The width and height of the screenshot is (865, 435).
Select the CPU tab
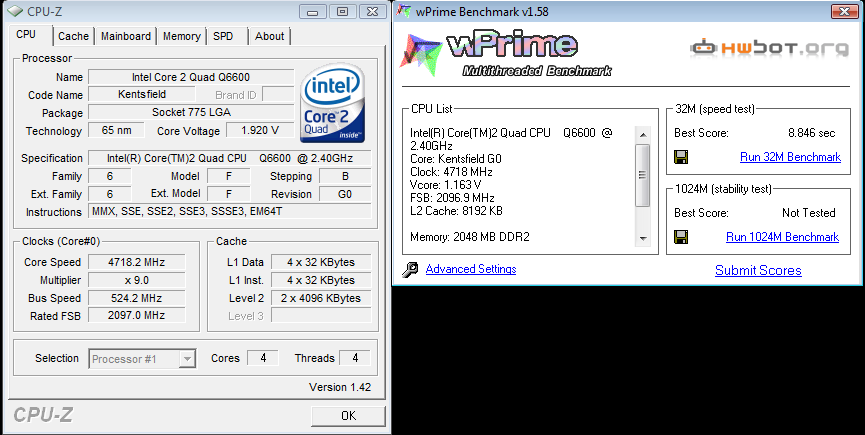[26, 34]
